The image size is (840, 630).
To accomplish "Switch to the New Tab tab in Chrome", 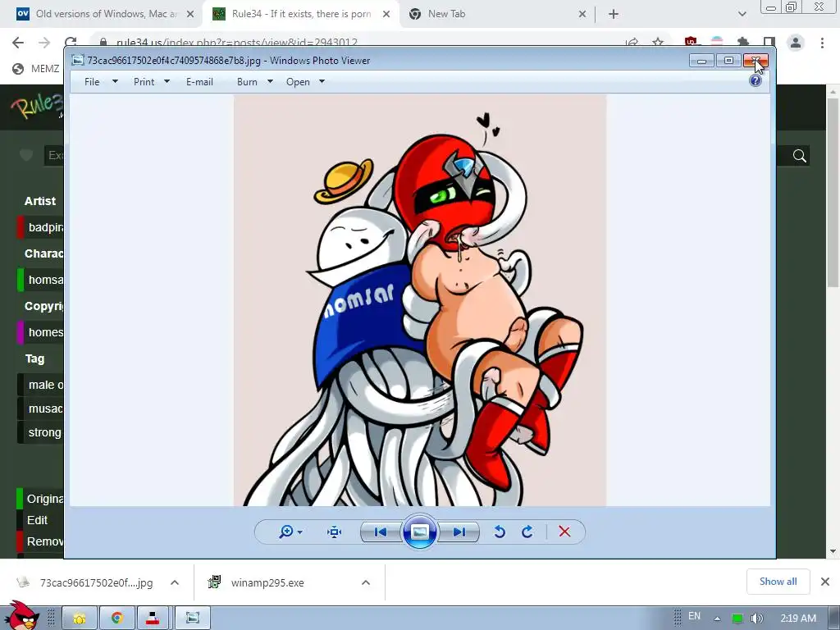I will tap(446, 14).
